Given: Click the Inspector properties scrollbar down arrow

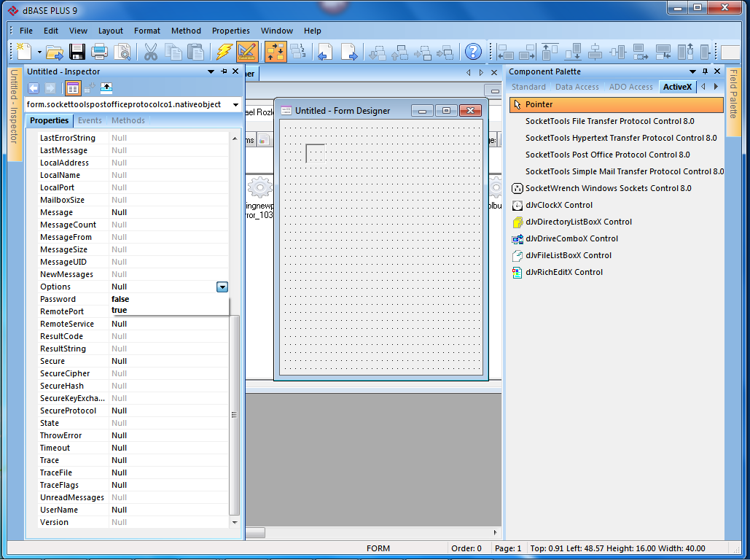Looking at the screenshot, I should tap(235, 523).
